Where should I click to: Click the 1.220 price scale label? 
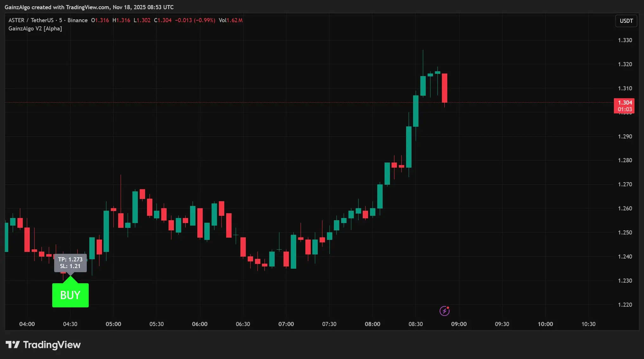click(625, 305)
